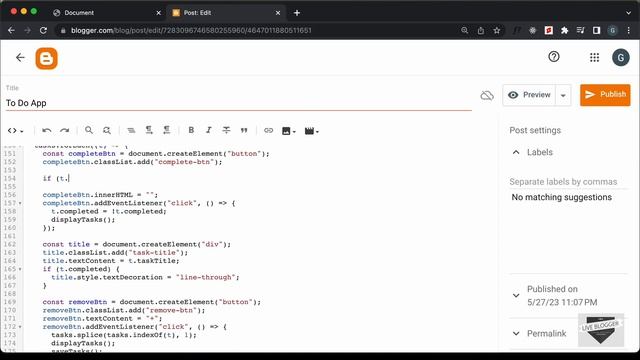Insert a blockquote
The image size is (640, 360).
(244, 131)
